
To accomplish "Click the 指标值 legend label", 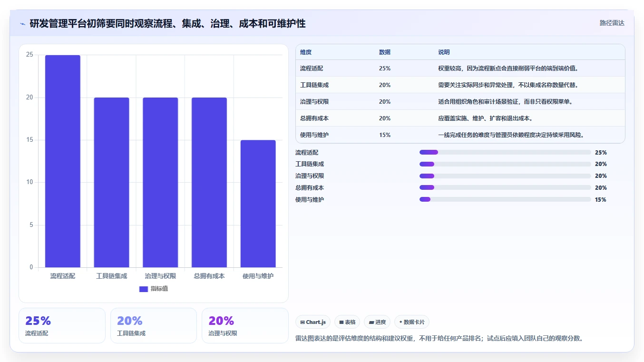I will click(x=159, y=289).
